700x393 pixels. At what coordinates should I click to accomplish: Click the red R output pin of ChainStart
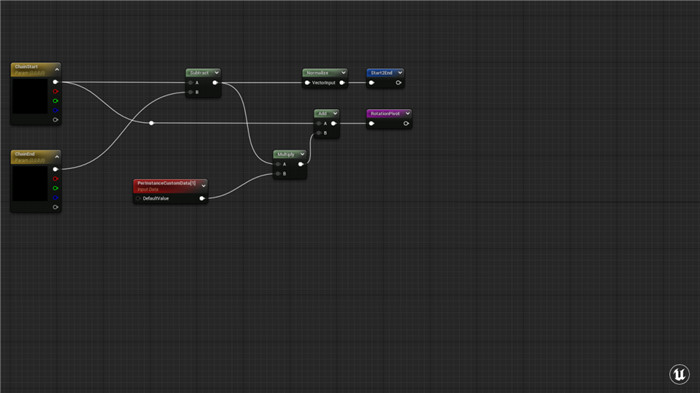pyautogui.click(x=55, y=92)
